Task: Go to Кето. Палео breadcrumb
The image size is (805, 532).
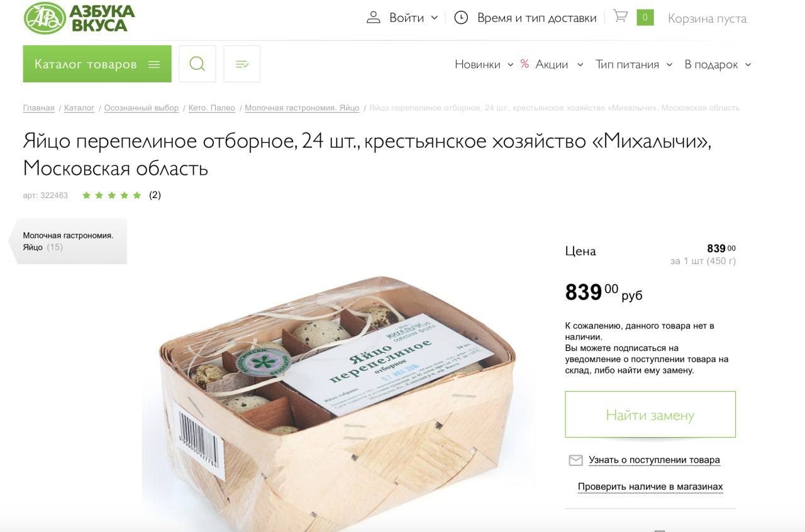Action: tap(212, 108)
